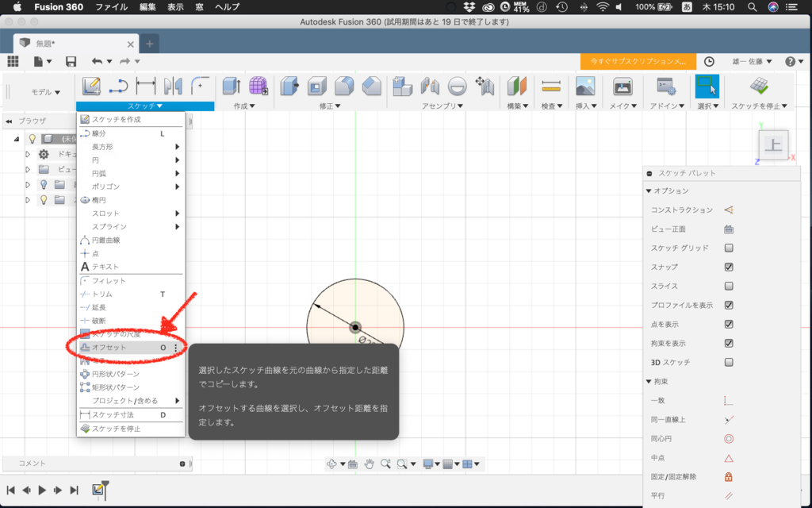
Task: Uncheck the スナップ checkbox
Action: click(729, 267)
